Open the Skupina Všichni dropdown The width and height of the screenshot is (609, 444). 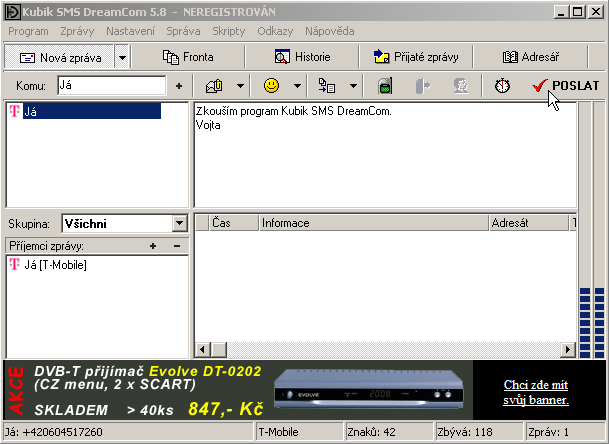click(x=179, y=223)
